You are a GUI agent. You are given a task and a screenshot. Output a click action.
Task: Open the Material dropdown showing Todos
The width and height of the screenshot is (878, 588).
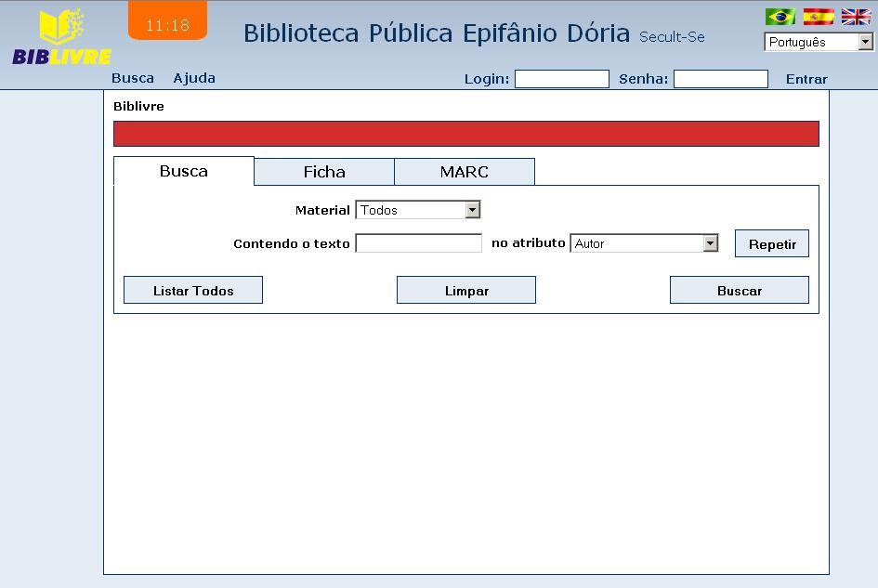point(418,210)
